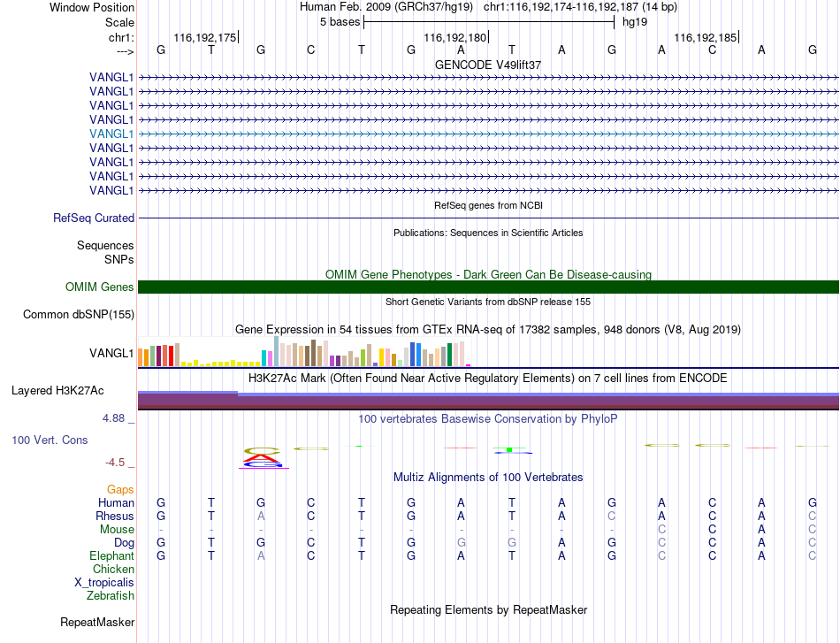Click the light blue highlighted VANGL1 transcript label

point(111,134)
